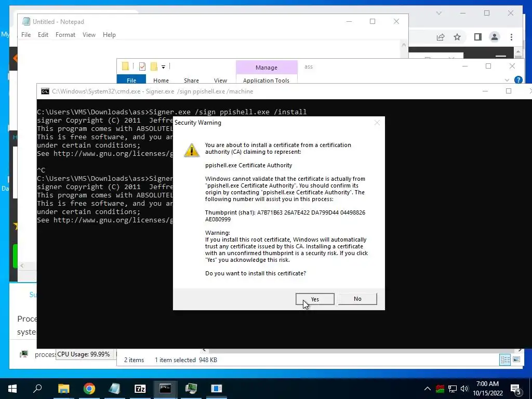
Task: Open volume speaker tray icon
Action: 464,389
